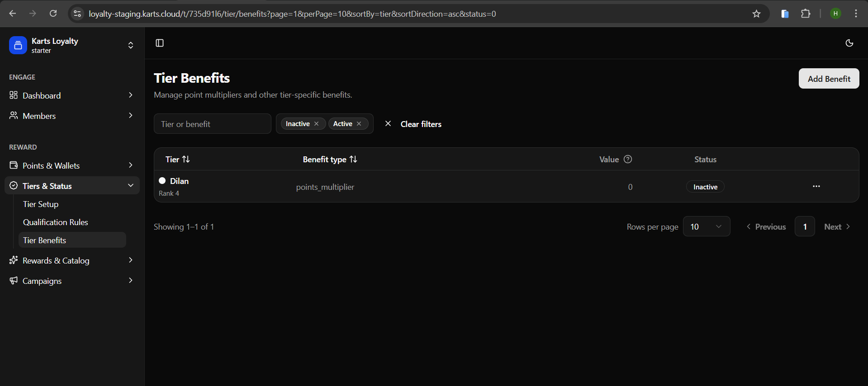868x386 pixels.
Task: Go to Qualification Rules
Action: 56,222
